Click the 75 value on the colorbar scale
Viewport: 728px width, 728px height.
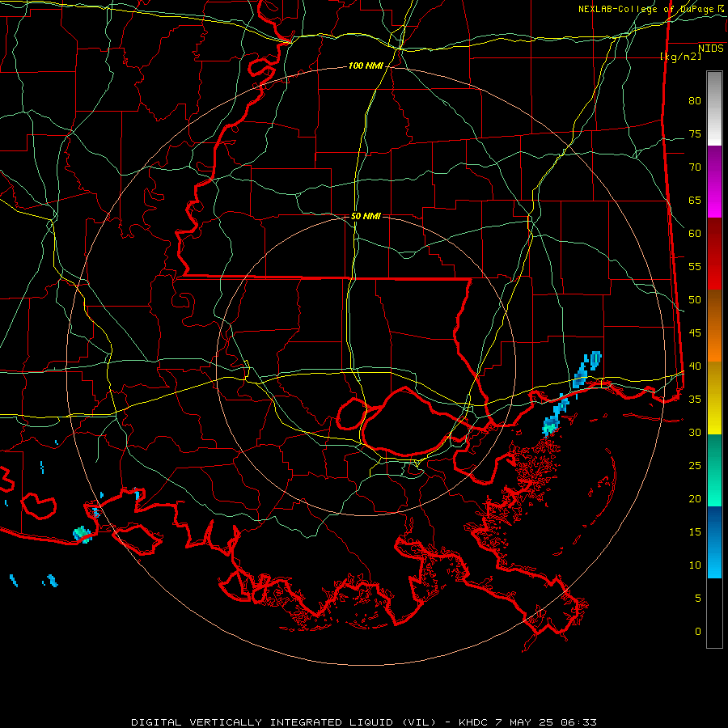point(695,134)
